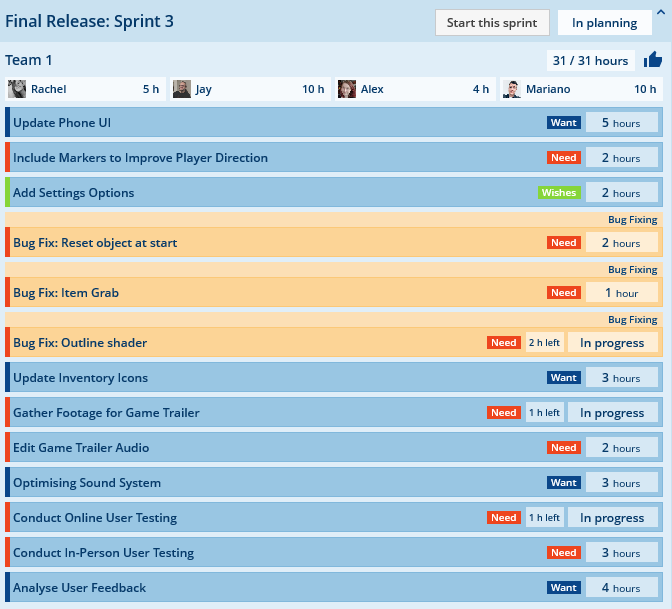Select the Jay team member name

[204, 89]
